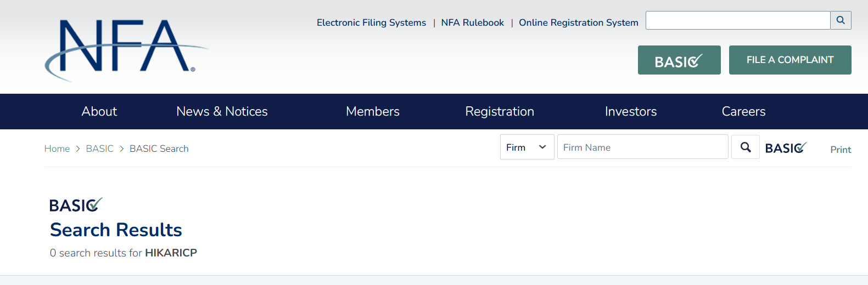Go to BASIC breadcrumb link
The width and height of the screenshot is (868, 285).
pyautogui.click(x=100, y=149)
